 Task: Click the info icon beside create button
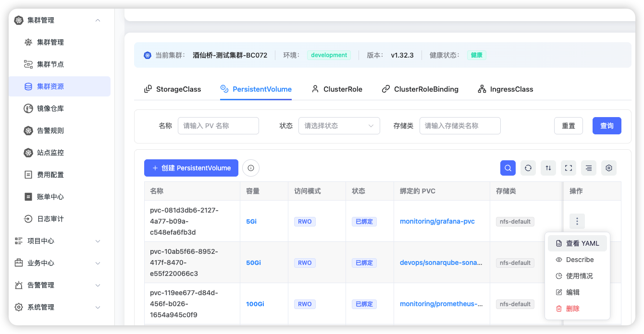click(x=251, y=168)
